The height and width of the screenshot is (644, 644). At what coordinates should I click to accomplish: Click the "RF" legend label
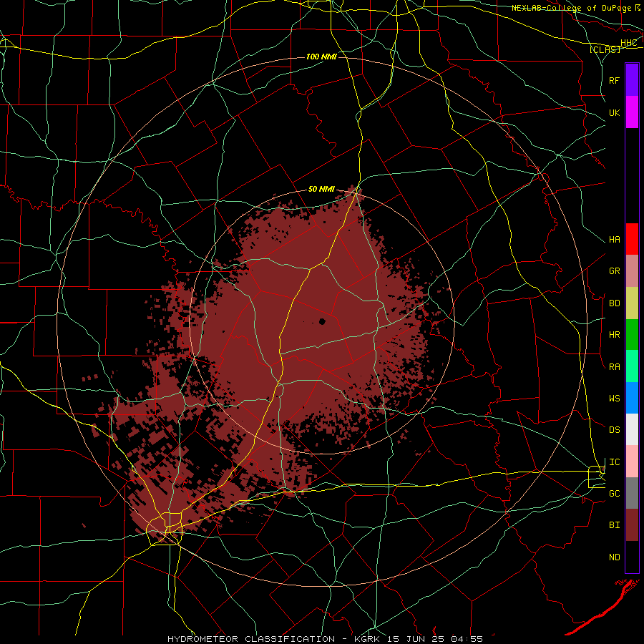pos(614,80)
